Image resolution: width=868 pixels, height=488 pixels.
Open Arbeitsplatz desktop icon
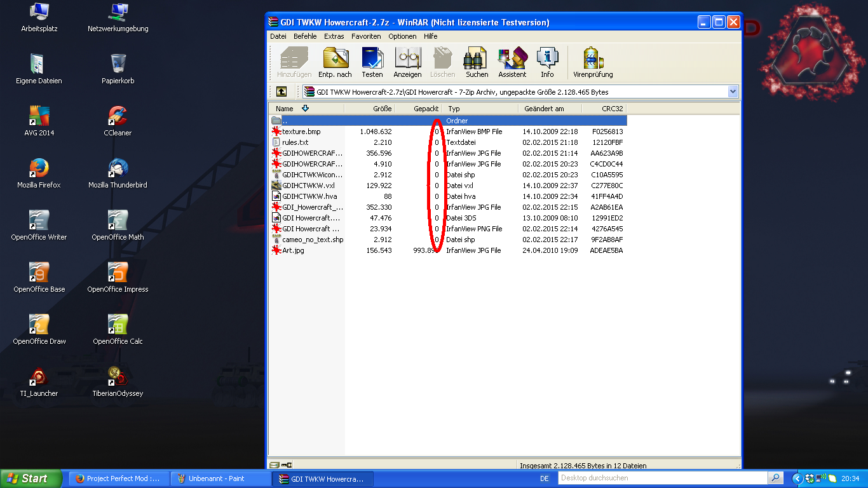[x=39, y=18]
